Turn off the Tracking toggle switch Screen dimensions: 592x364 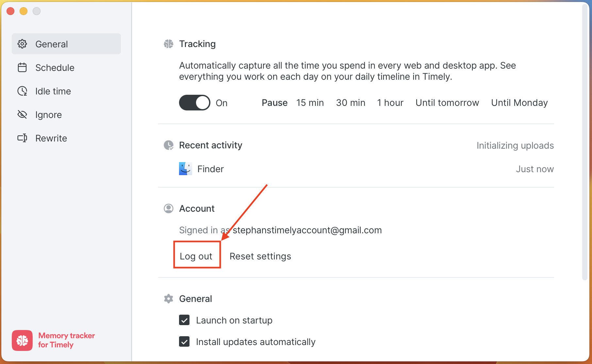point(195,103)
